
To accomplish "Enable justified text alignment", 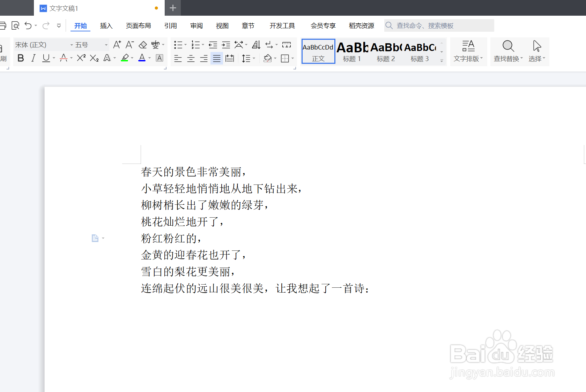I will pyautogui.click(x=216, y=58).
